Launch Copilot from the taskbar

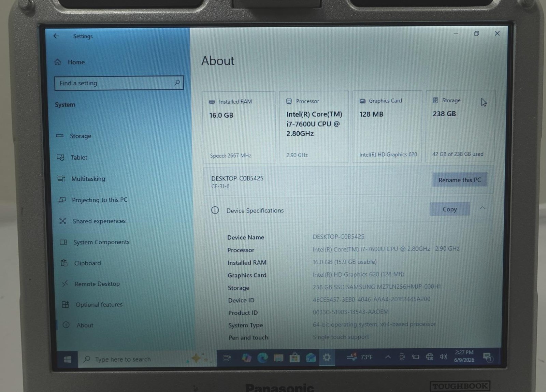click(246, 358)
